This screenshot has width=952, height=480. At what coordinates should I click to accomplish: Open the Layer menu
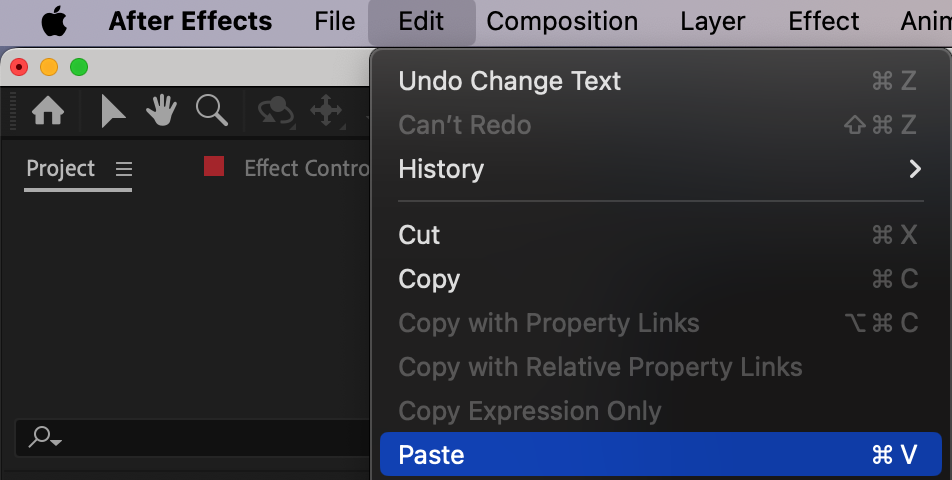click(x=713, y=22)
